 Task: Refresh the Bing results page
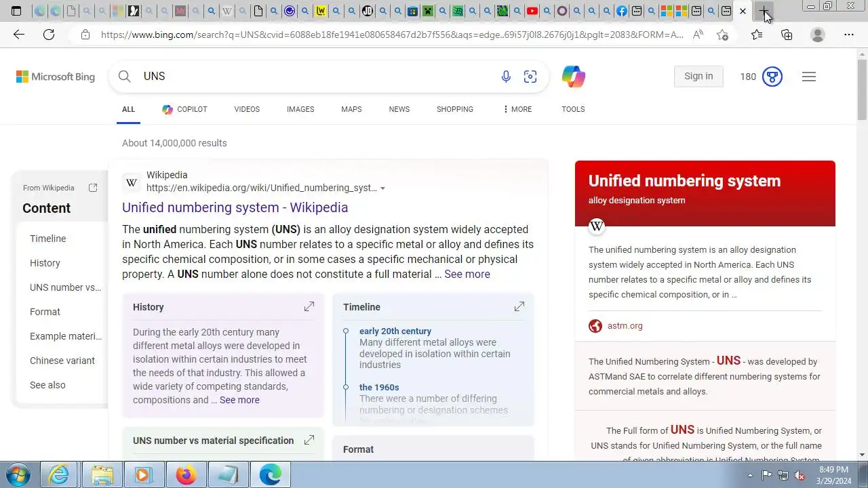tap(49, 35)
